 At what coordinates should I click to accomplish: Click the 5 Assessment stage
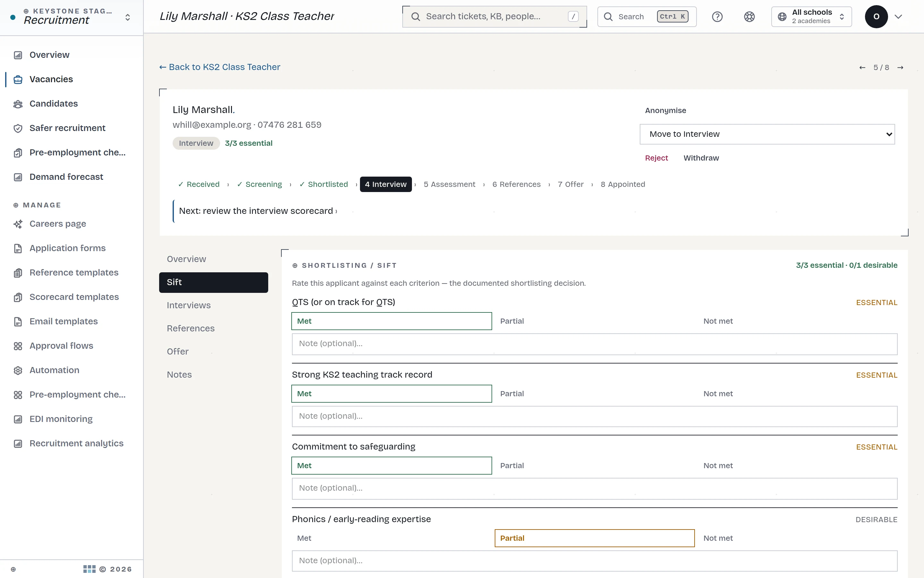point(449,185)
